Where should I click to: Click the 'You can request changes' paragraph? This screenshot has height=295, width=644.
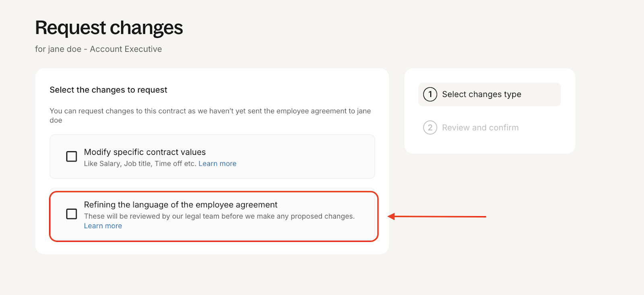[x=210, y=116]
